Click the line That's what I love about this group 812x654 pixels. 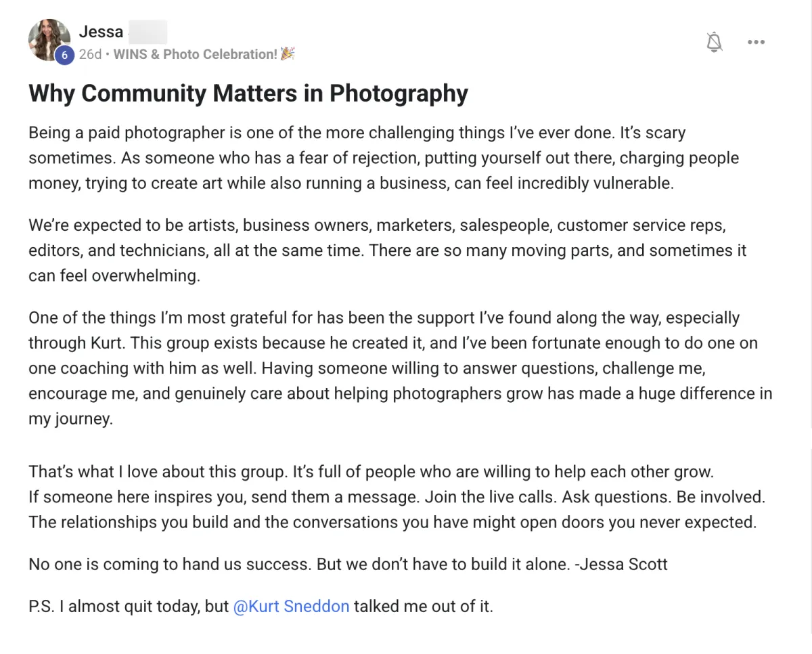(x=371, y=471)
